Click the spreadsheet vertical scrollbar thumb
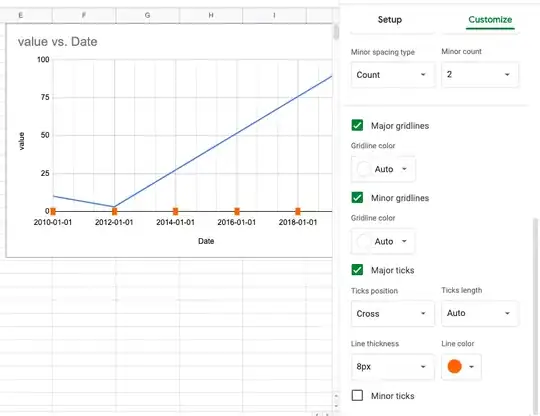Viewport: 540px width, 416px height. (336, 32)
